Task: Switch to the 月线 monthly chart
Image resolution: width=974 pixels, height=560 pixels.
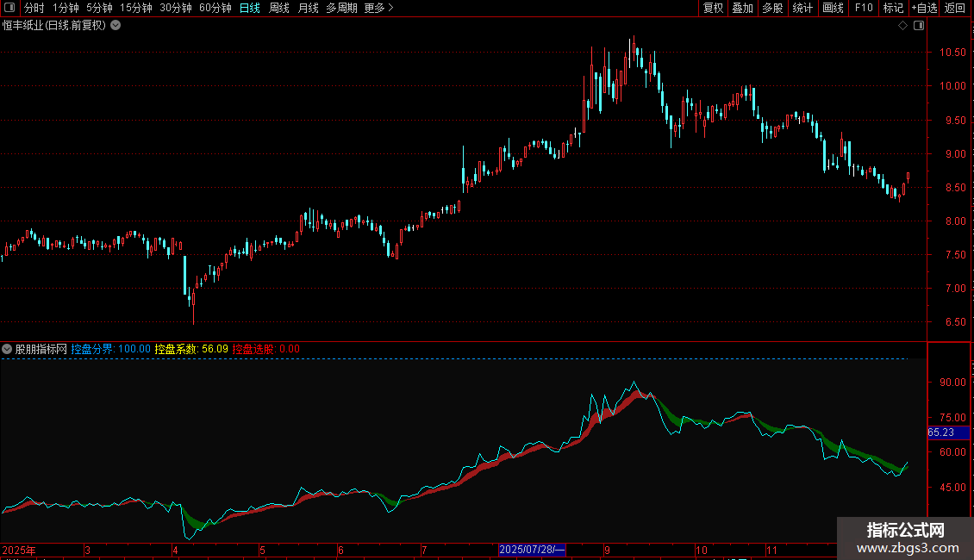Action: pos(308,8)
